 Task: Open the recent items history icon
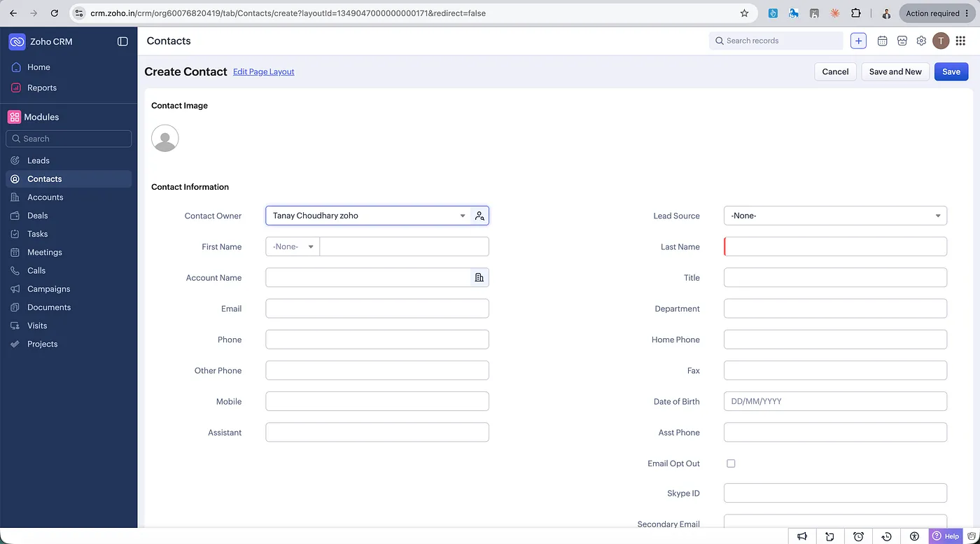click(886, 536)
